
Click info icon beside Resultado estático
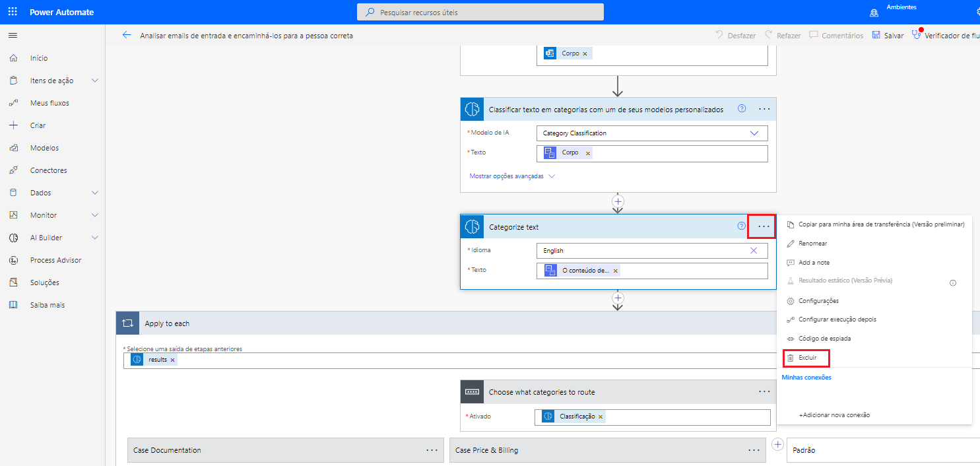[952, 283]
